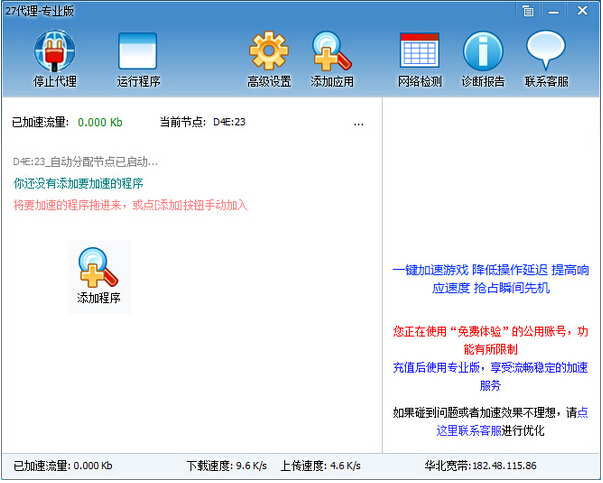Click the 一键加速游戏 promotional link
Screen dimensions: 603x483
pos(491,278)
